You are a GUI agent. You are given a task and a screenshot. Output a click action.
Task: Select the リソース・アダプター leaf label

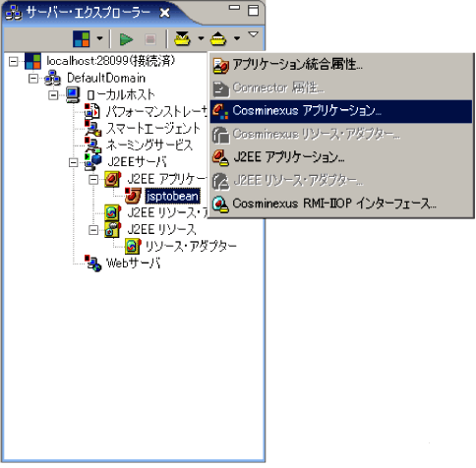click(x=191, y=246)
